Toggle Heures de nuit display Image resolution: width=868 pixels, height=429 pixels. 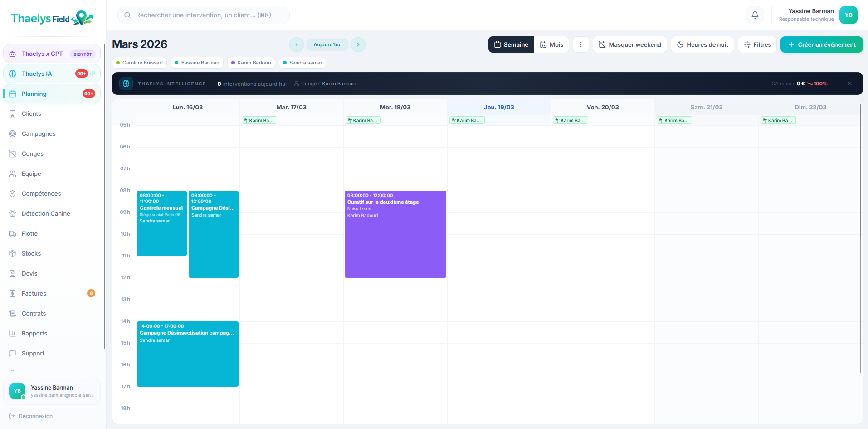[x=702, y=44]
